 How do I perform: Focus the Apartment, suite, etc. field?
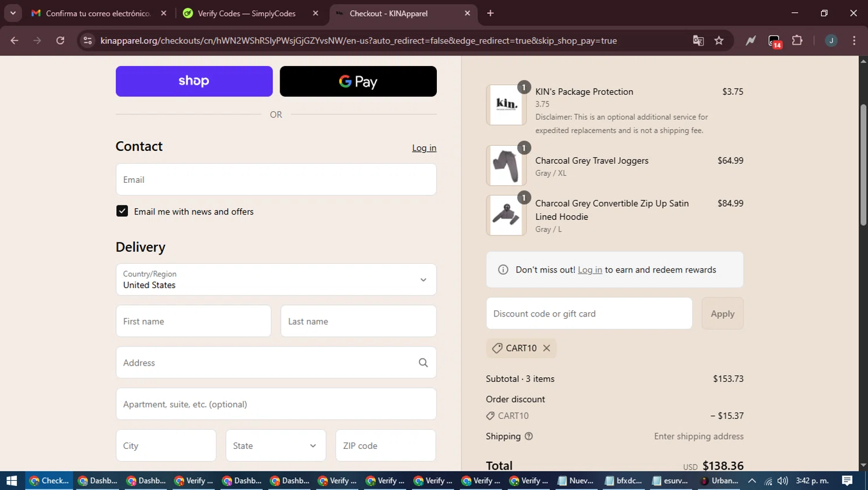[x=276, y=404]
